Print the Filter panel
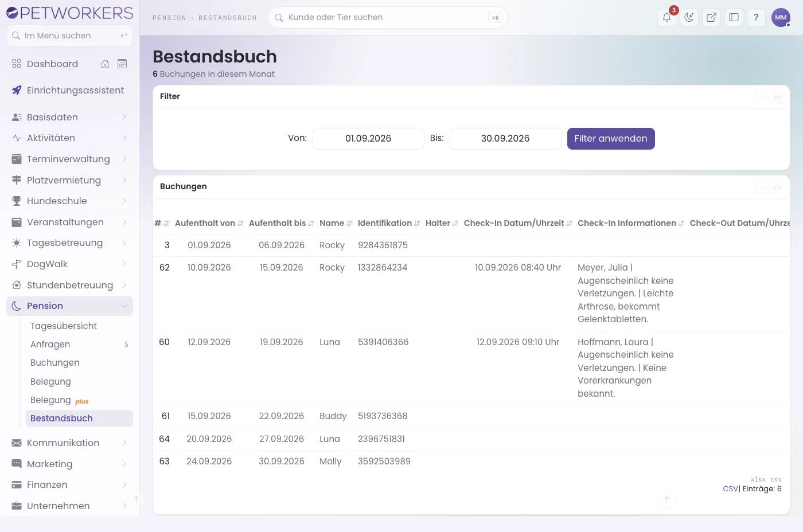The height and width of the screenshot is (532, 803). click(777, 97)
